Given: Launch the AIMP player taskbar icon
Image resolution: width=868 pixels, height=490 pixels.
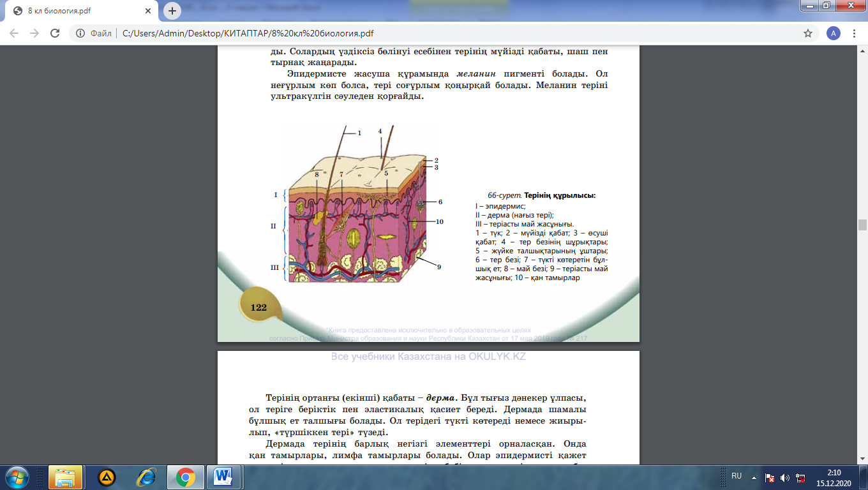Looking at the screenshot, I should pos(107,477).
